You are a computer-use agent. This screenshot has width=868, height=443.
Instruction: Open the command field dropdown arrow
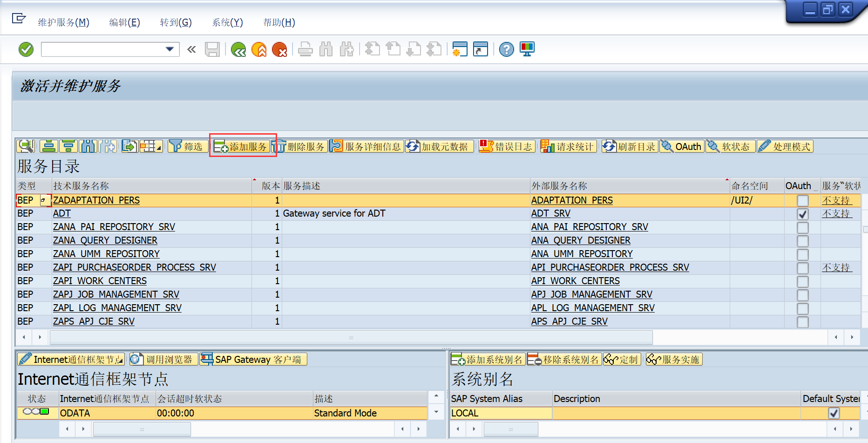170,49
